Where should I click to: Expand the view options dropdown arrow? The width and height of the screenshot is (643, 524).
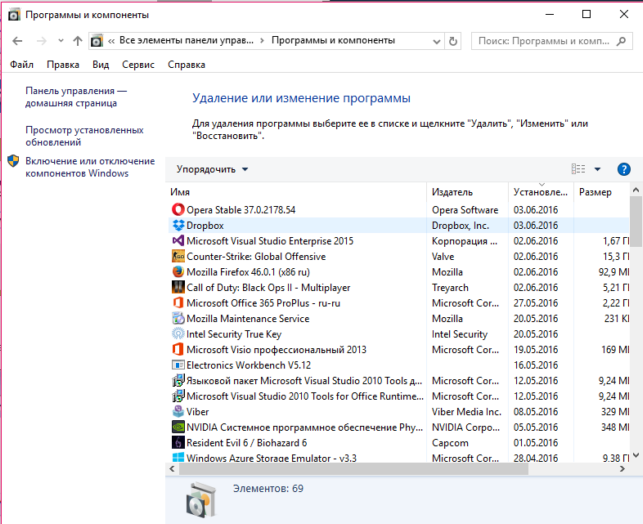(x=597, y=169)
